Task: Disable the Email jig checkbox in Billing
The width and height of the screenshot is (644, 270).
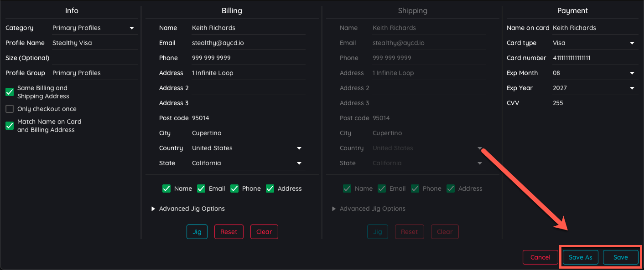Action: click(x=201, y=188)
